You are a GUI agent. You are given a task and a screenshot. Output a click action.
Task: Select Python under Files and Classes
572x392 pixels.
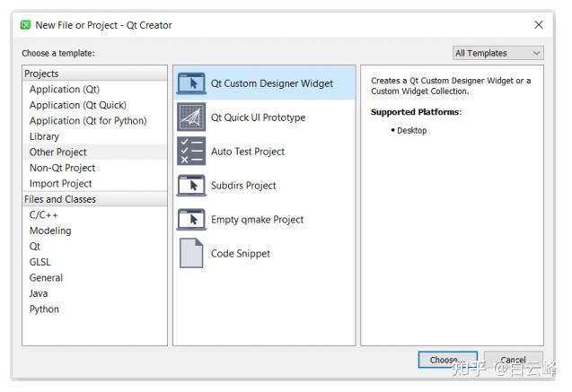click(45, 309)
